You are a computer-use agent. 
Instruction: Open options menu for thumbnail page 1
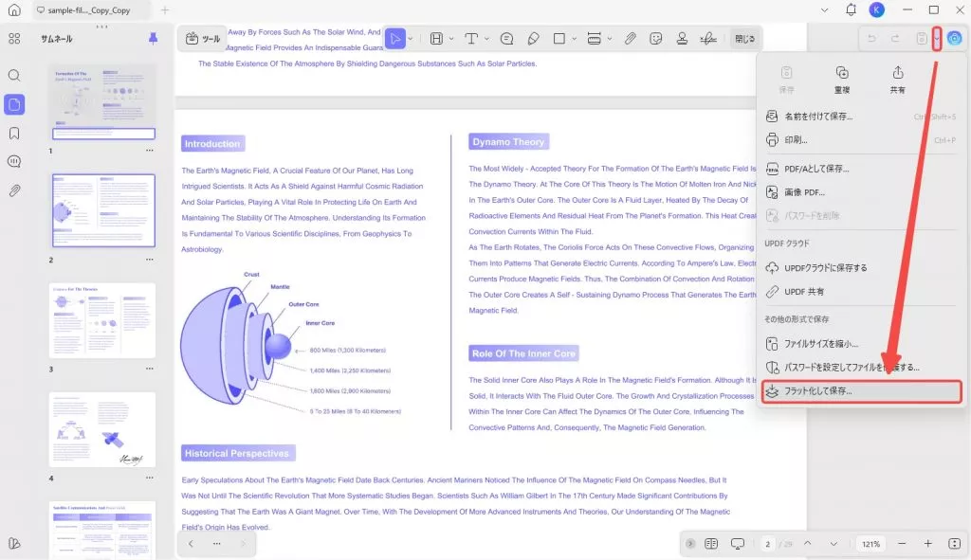point(149,151)
